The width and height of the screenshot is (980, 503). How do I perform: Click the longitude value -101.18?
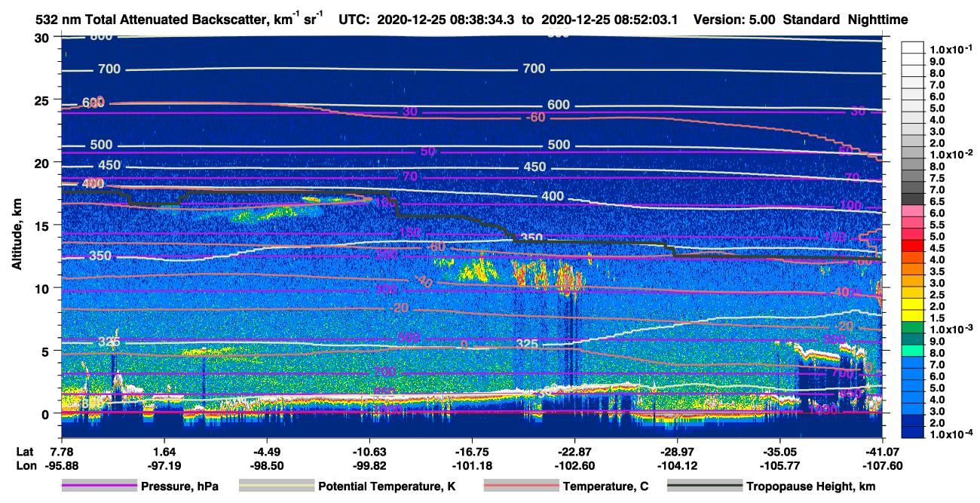[472, 465]
